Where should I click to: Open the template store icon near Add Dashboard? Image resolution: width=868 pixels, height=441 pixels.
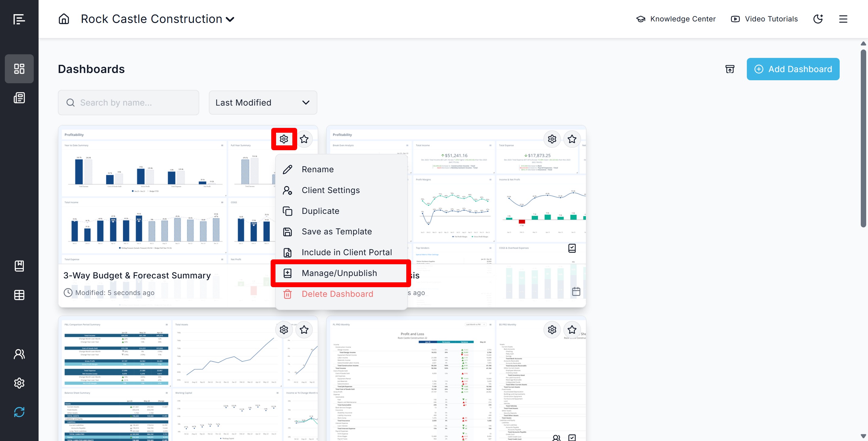coord(729,69)
